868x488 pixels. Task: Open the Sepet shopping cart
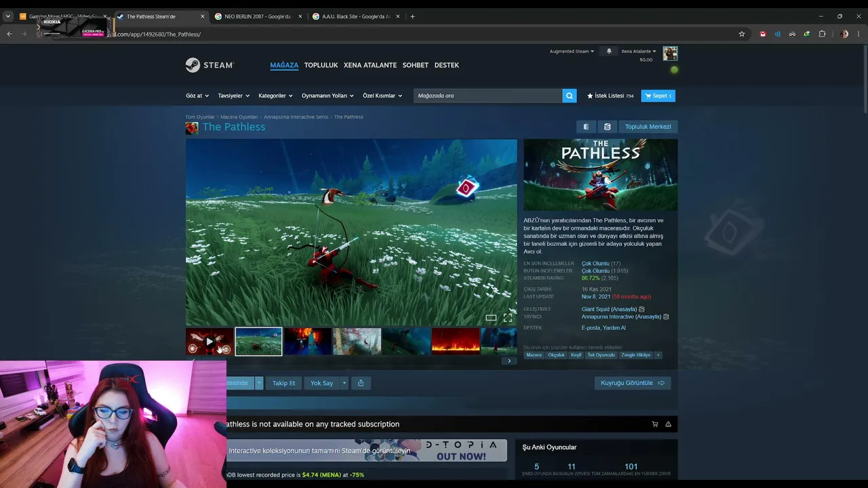coord(658,96)
